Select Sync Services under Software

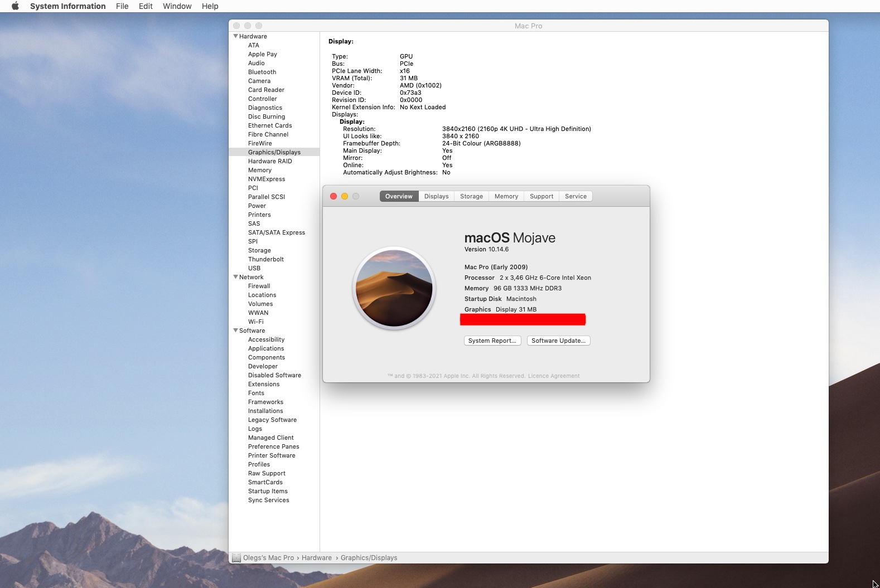[269, 500]
